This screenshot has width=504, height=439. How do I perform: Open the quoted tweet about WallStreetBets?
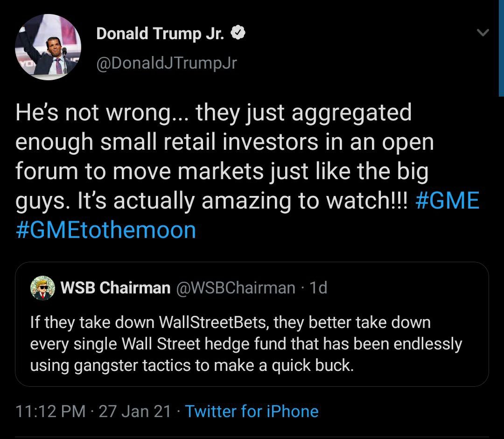pos(252,344)
